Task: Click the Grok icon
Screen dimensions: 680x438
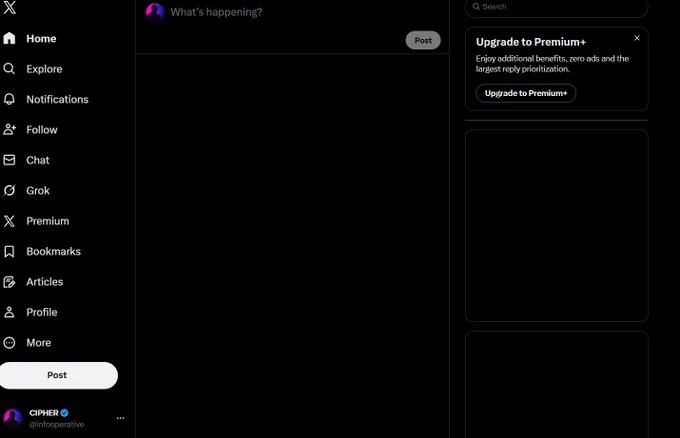Action: pos(9,190)
